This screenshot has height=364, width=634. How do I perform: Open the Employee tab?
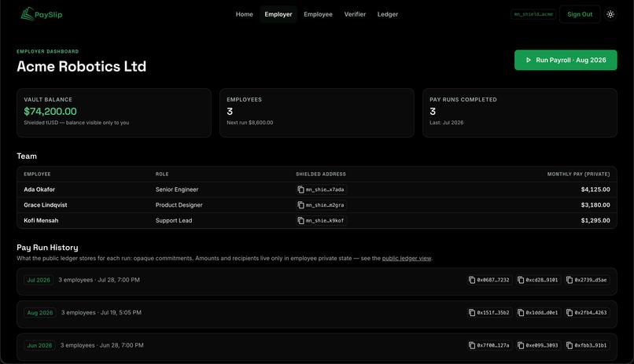319,14
